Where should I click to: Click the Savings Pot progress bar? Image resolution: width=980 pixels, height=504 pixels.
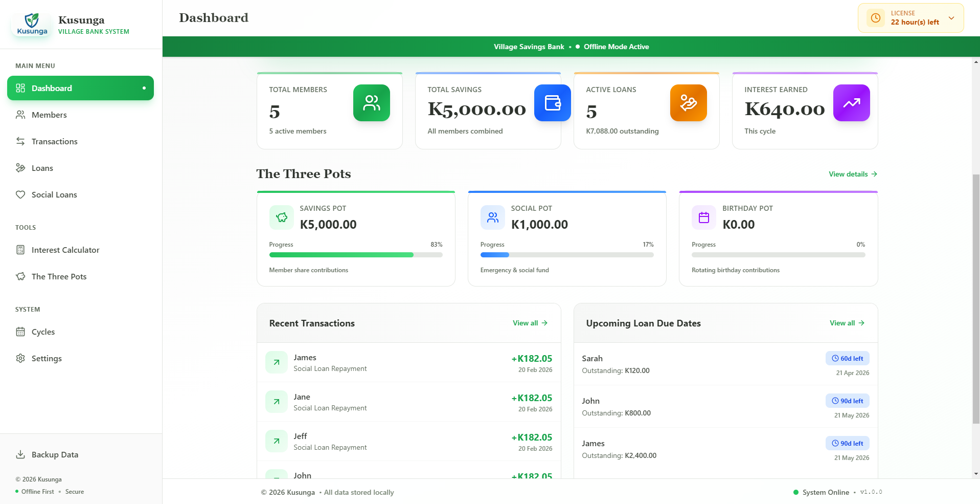pyautogui.click(x=356, y=255)
